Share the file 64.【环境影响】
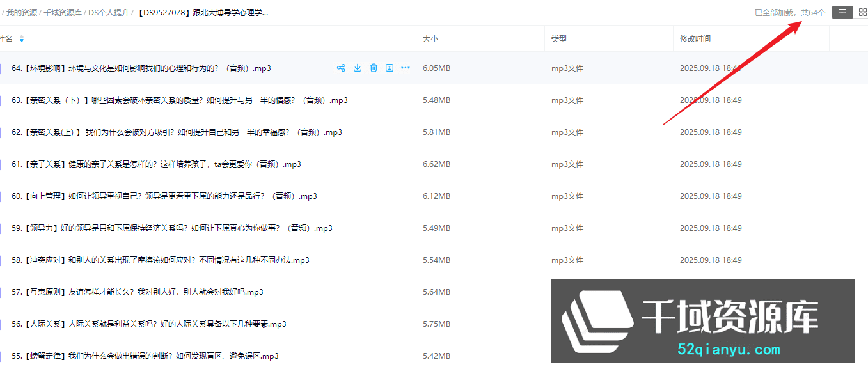This screenshot has height=383, width=868. [341, 68]
